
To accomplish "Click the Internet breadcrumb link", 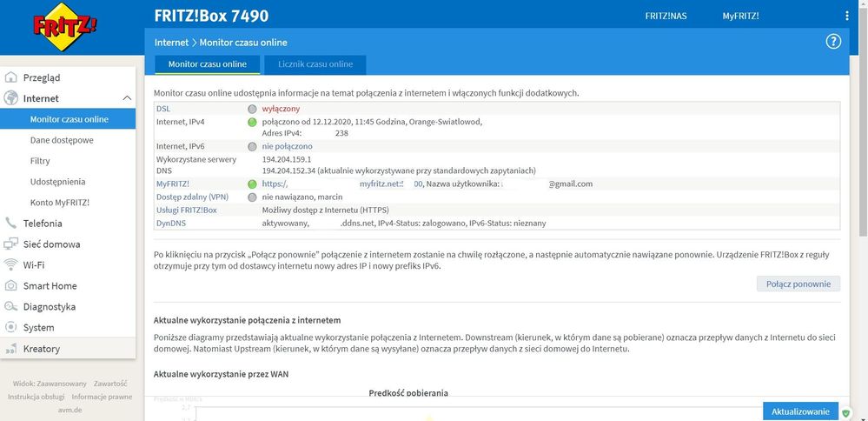I will [x=171, y=42].
